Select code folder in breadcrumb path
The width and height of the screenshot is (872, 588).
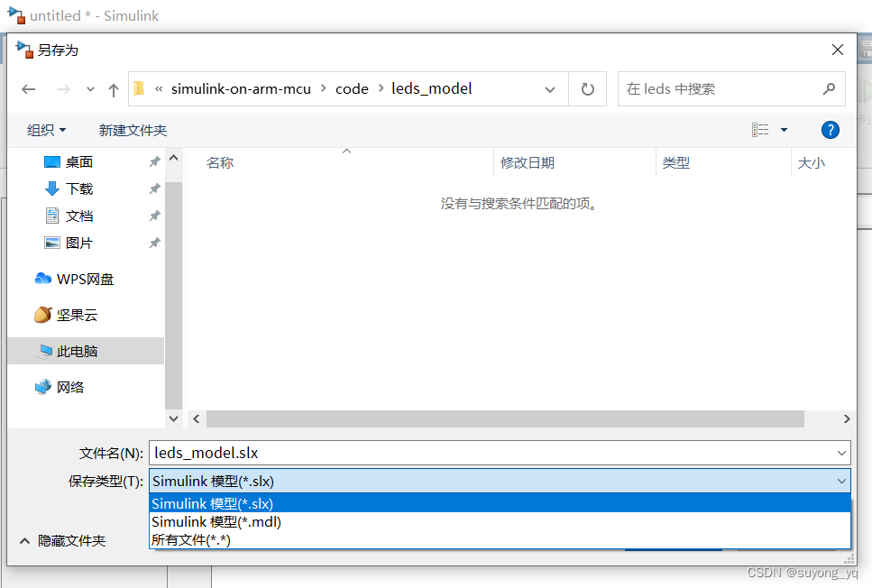coord(352,89)
